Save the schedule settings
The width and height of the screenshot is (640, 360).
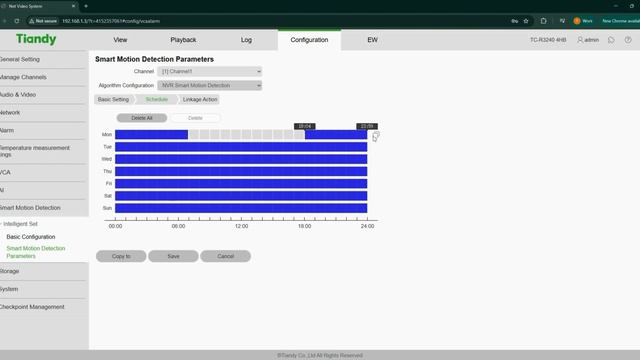(x=173, y=256)
